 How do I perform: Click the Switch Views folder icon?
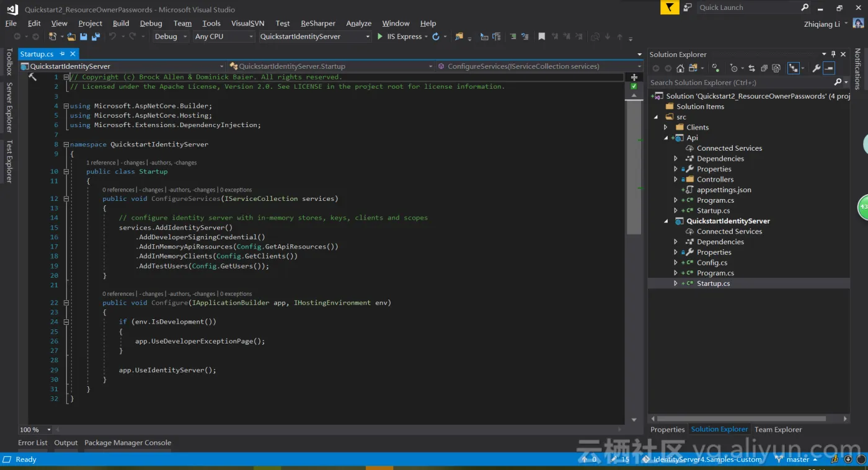pyautogui.click(x=693, y=68)
